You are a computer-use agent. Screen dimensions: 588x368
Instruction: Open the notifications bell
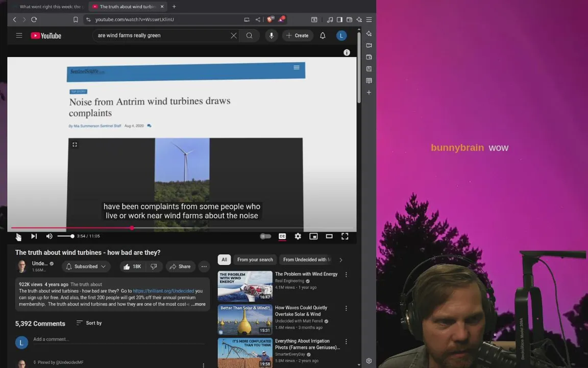[x=323, y=36]
